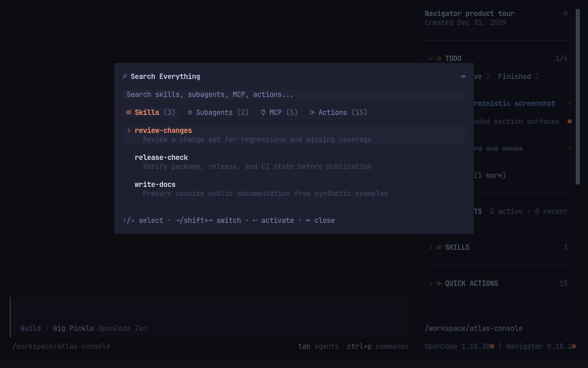
Task: Switch to the MCP (5) tab
Action: click(x=280, y=112)
